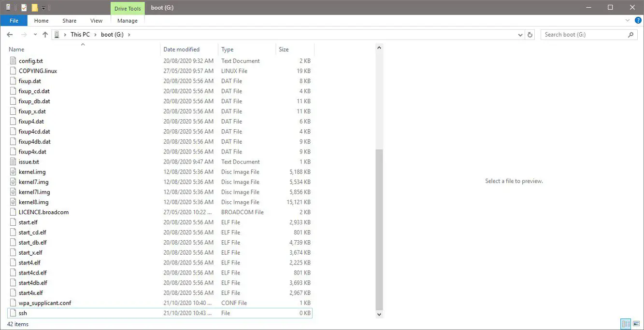
Task: Click inside the Search boot (G:) field
Action: 582,35
